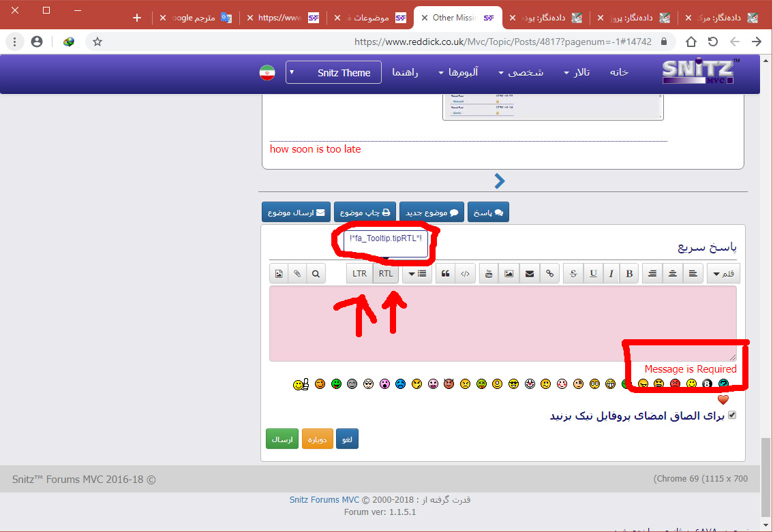Switch text direction to RTL
Viewport: 773px width, 532px height.
click(x=386, y=274)
